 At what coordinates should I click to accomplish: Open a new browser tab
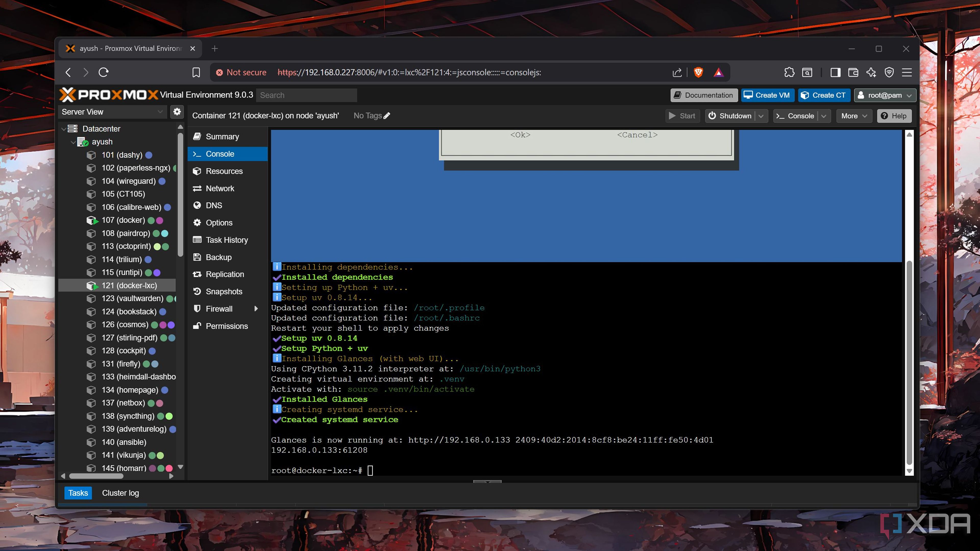tap(215, 49)
